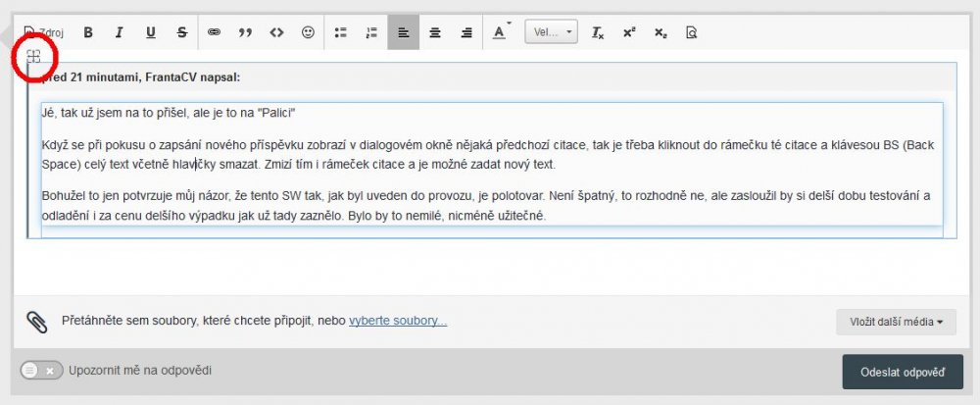Click the 'vyberte soubory...' link
Screen dimensions: 980x405
[398, 322]
